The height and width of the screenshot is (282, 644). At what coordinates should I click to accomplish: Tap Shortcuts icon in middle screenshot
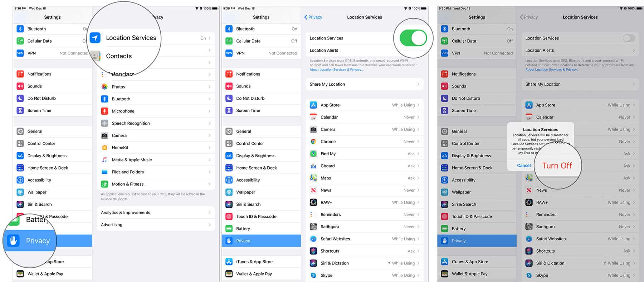[x=313, y=251]
